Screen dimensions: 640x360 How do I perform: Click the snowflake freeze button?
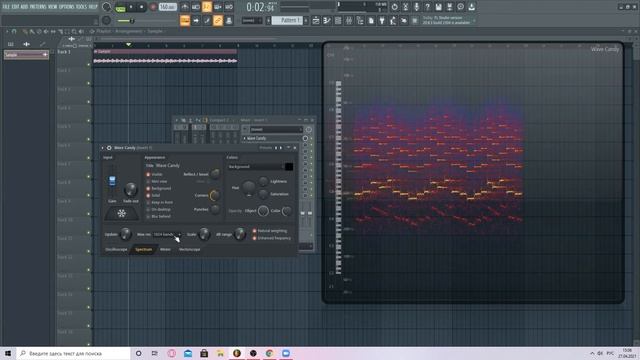pos(122,213)
